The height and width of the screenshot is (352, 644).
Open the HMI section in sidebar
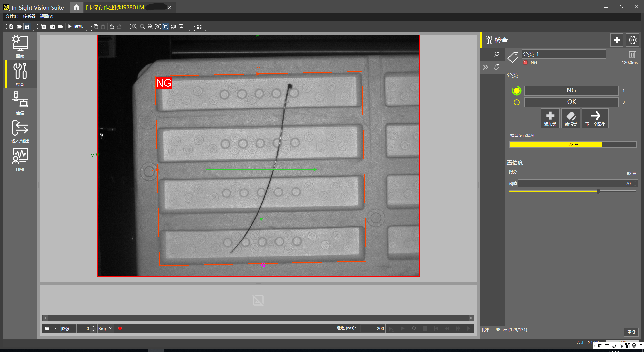tap(20, 159)
